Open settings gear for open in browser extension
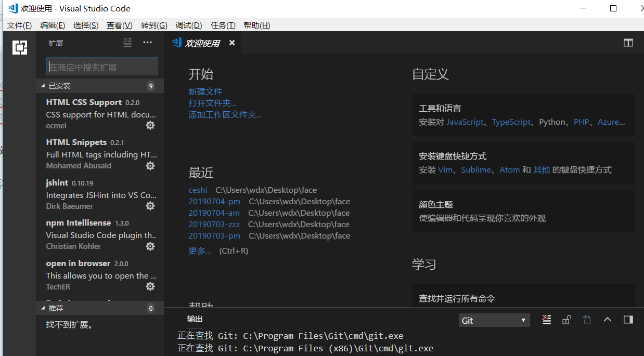Viewport: 644px width, 356px height. point(150,286)
